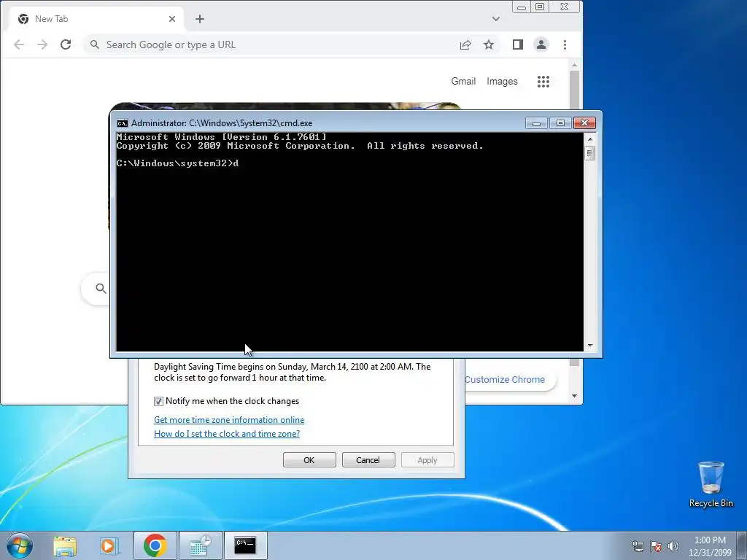Bookmark this tab with the star icon
The image size is (747, 560).
[x=489, y=44]
